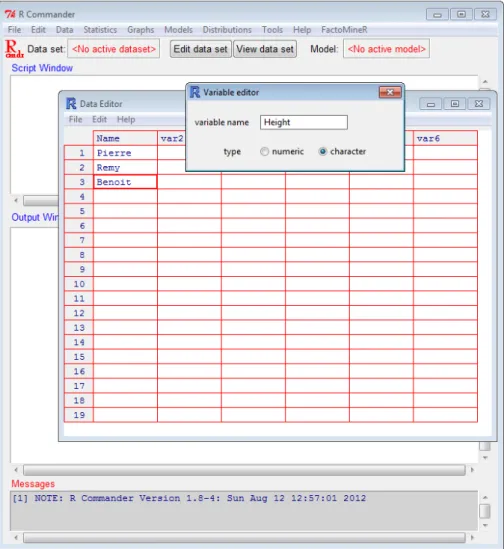Click row number 10 in Data Editor
The height and width of the screenshot is (549, 504).
tap(79, 284)
